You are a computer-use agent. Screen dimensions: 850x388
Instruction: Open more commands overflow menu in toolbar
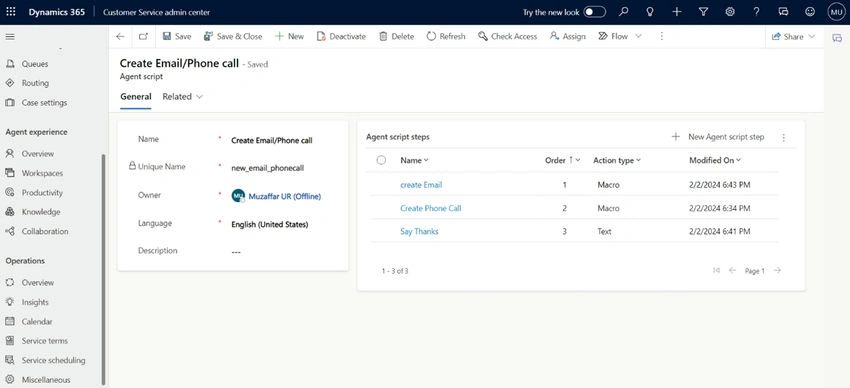click(x=661, y=36)
